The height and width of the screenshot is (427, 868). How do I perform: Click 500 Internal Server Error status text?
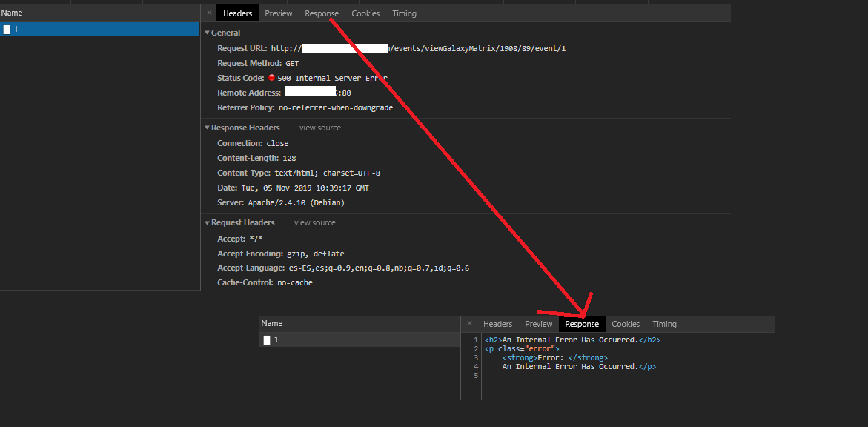pyautogui.click(x=332, y=78)
